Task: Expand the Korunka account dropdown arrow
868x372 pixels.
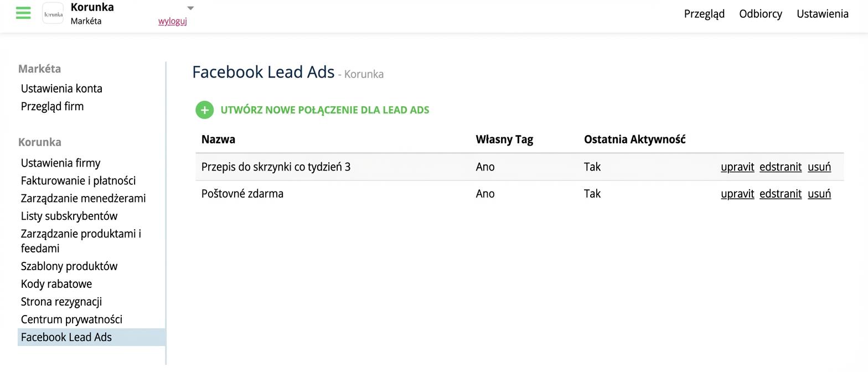Action: coord(190,8)
